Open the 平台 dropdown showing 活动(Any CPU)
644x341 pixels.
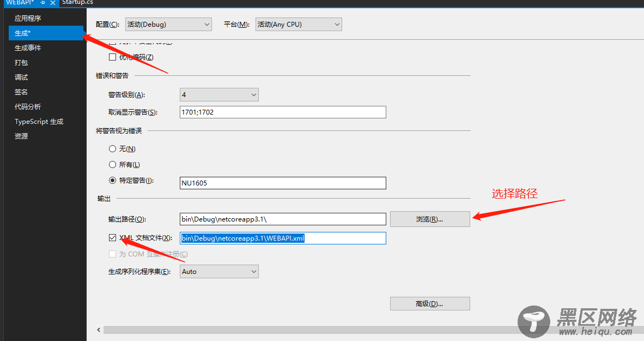(x=299, y=24)
